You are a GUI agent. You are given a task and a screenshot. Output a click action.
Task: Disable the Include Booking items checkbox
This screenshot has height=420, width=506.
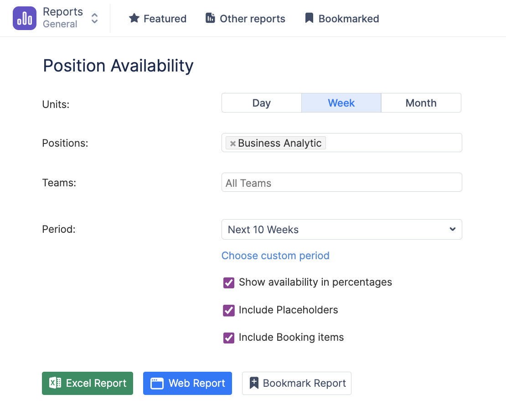click(x=229, y=338)
